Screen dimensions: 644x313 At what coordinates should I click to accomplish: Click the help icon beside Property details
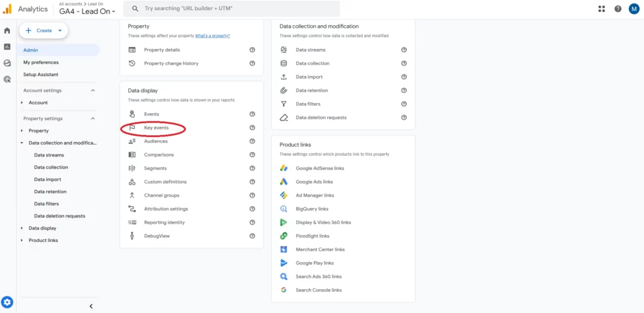252,50
